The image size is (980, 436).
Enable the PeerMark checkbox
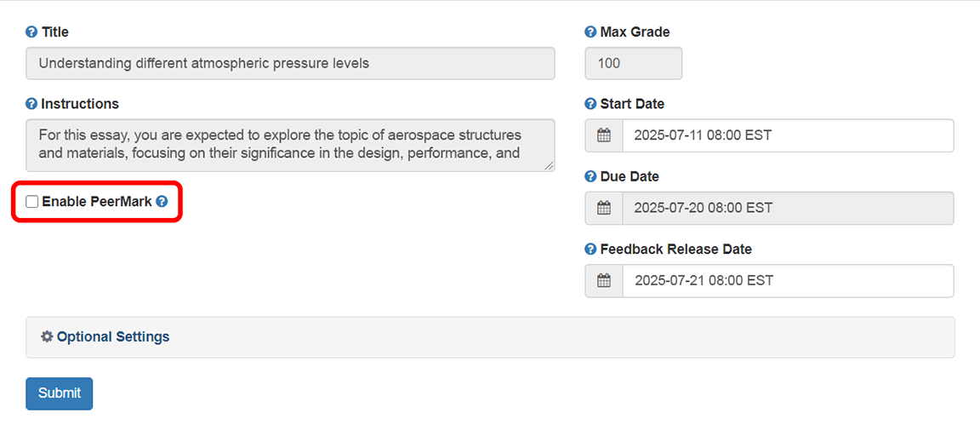pyautogui.click(x=32, y=202)
